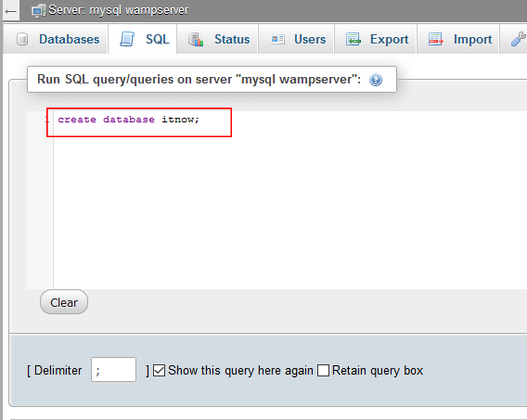Click the server icon in breadcrumb
Viewport: 527px width, 420px height.
click(x=38, y=11)
